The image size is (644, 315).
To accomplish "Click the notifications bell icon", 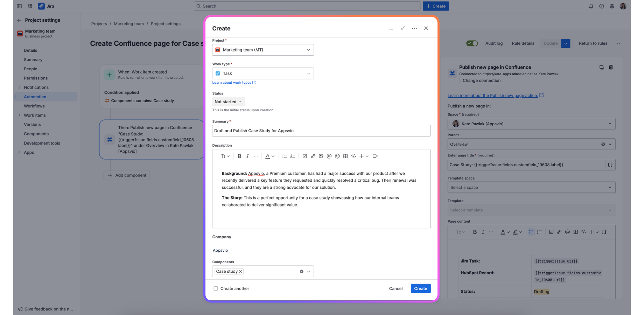I will tap(591, 6).
